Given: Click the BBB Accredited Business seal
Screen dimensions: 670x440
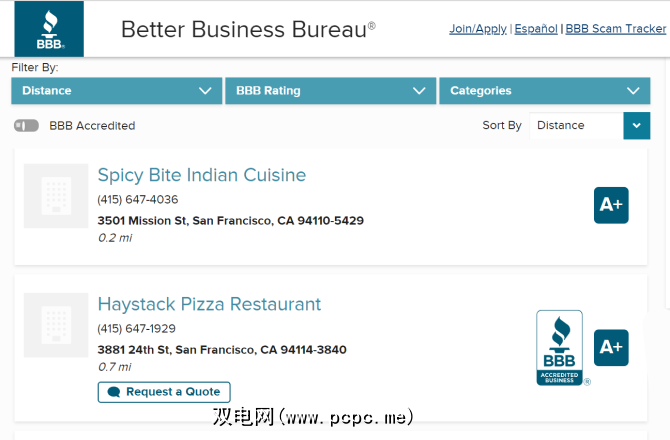Looking at the screenshot, I should tap(560, 348).
